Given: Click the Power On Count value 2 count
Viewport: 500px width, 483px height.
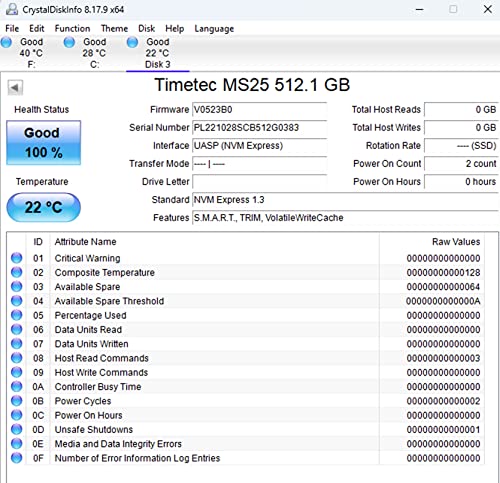Looking at the screenshot, I should tap(461, 164).
